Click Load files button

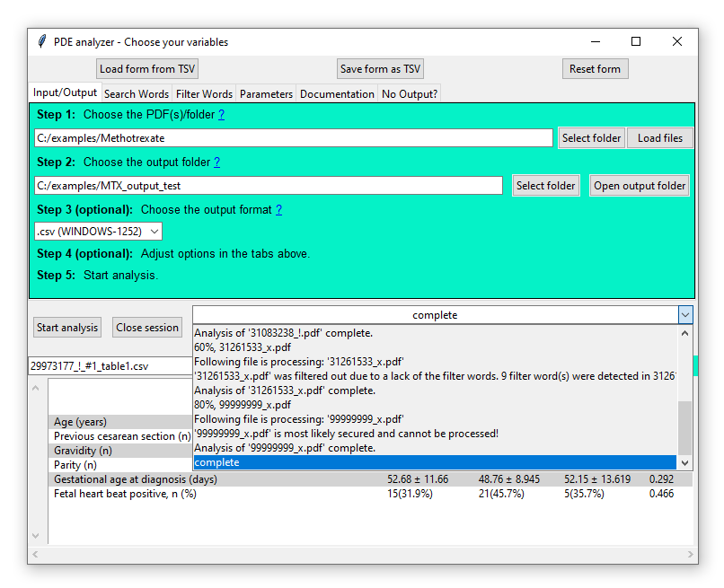pyautogui.click(x=660, y=138)
